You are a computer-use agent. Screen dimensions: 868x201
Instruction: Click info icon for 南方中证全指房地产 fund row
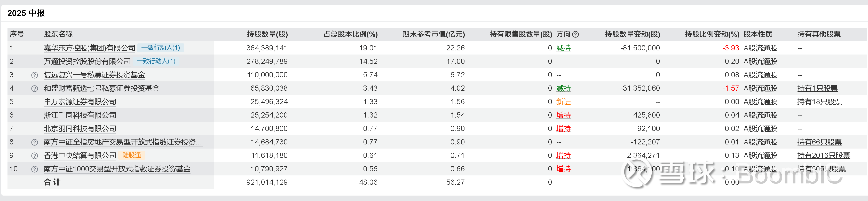[34, 142]
